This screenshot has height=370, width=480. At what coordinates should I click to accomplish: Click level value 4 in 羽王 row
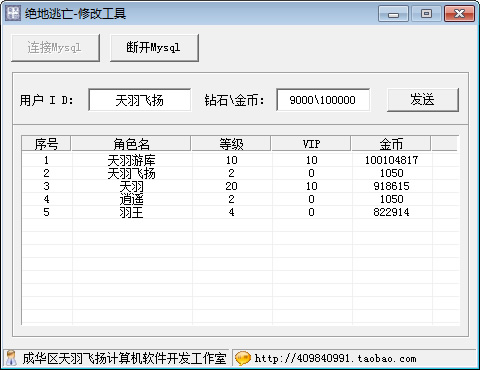tap(231, 212)
